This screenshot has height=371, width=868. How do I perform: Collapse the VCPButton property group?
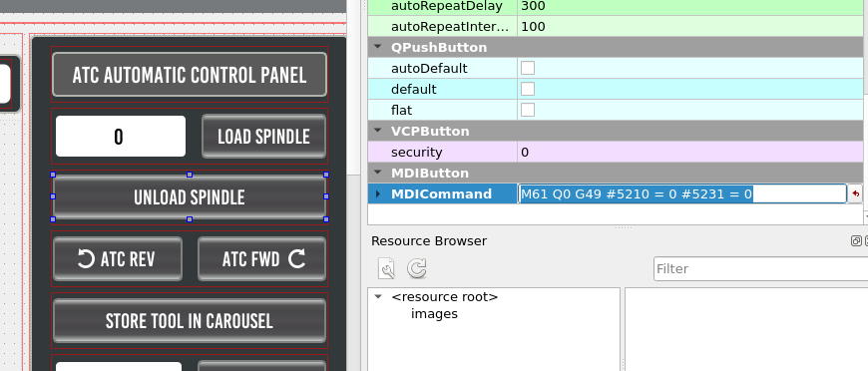tap(378, 131)
